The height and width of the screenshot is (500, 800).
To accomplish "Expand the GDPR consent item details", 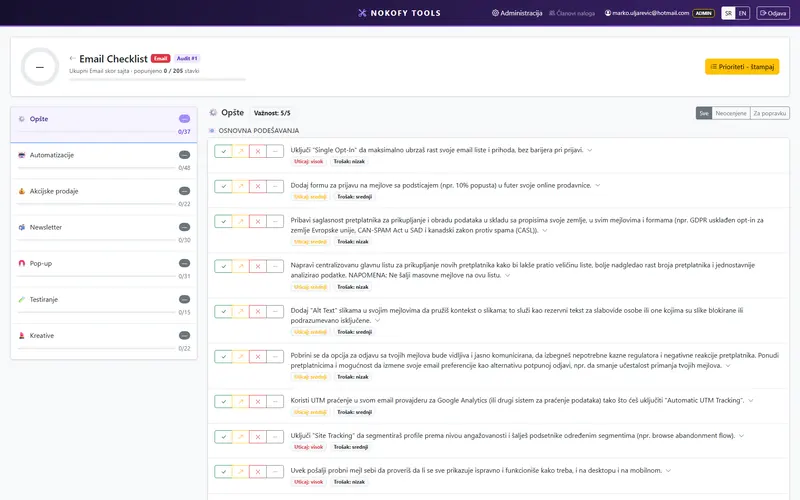I will pyautogui.click(x=545, y=231).
